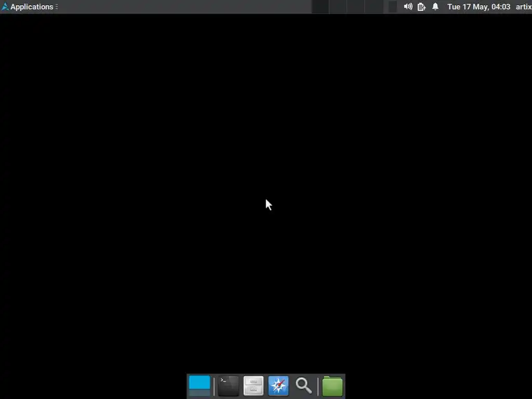Click the Show Desktop icon in dock

click(x=199, y=386)
